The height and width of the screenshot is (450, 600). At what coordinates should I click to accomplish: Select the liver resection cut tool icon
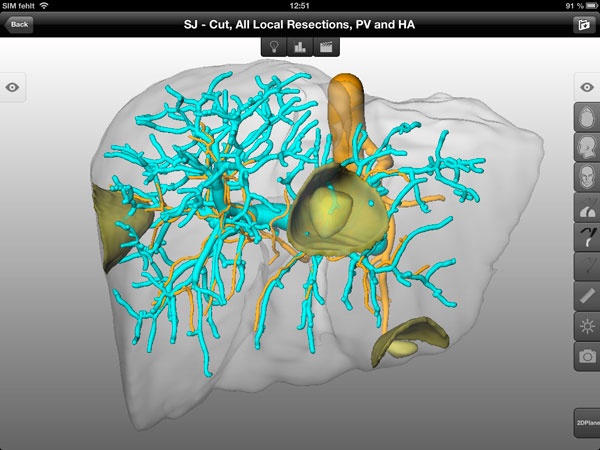(587, 207)
